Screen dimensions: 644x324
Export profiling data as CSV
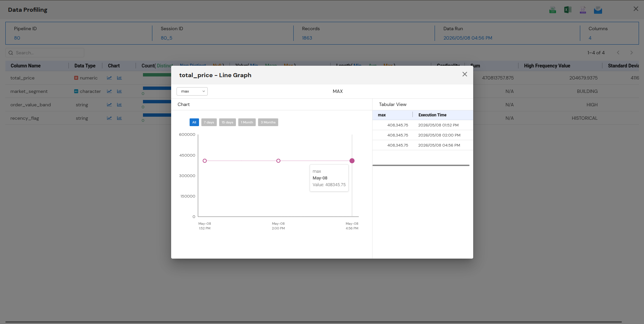tap(552, 10)
